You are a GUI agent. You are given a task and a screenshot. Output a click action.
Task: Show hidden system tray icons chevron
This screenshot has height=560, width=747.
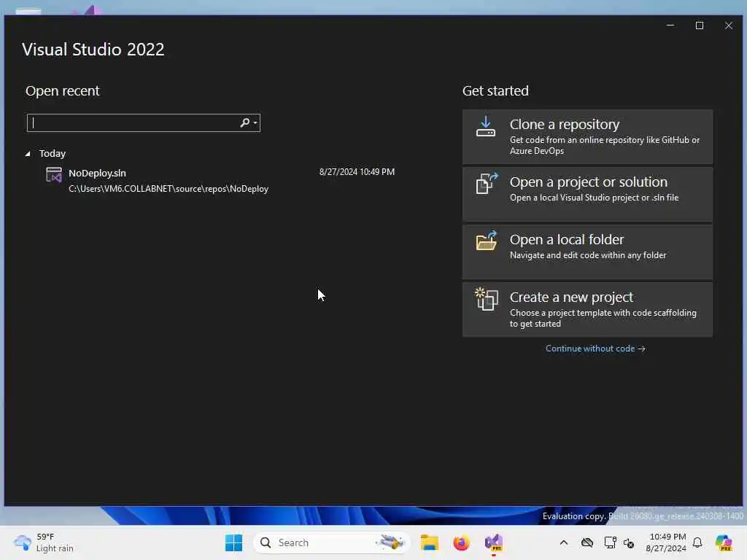pyautogui.click(x=564, y=542)
